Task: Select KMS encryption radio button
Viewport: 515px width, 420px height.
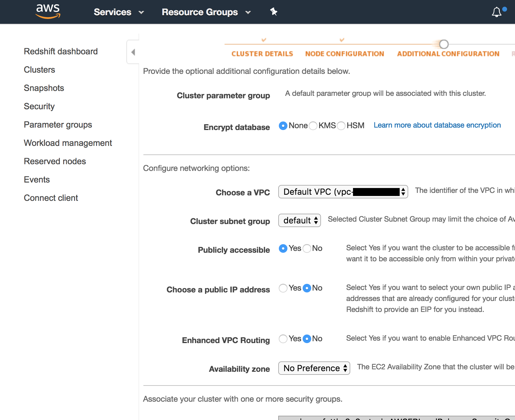Action: pyautogui.click(x=313, y=126)
